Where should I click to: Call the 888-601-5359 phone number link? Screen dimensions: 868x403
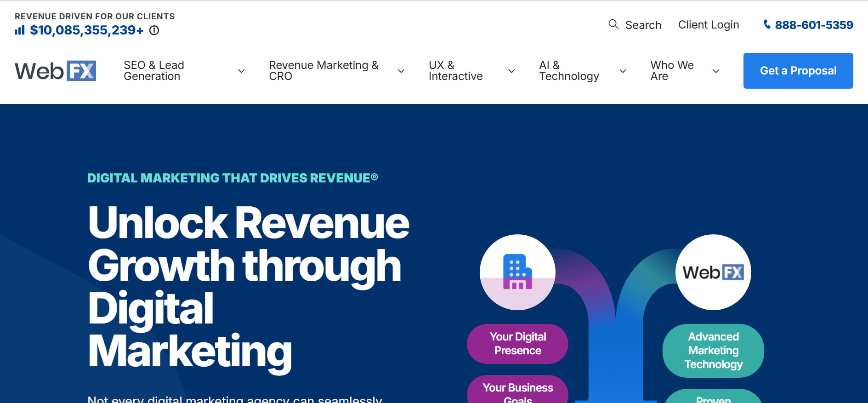[814, 25]
